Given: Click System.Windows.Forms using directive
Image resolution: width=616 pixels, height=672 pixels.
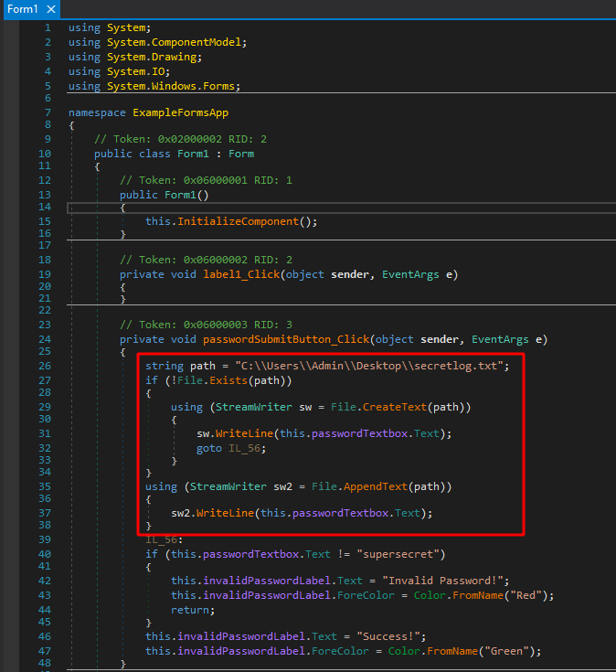Looking at the screenshot, I should point(173,86).
